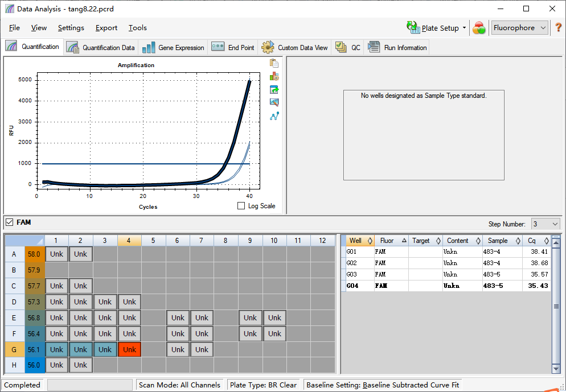
Task: Click the results table scroll down arrow
Action: click(x=556, y=369)
